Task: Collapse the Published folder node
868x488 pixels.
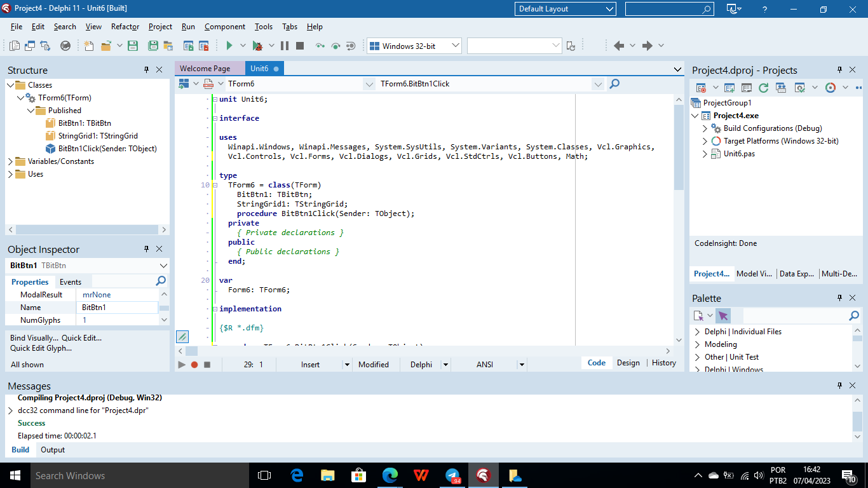Action: point(31,111)
